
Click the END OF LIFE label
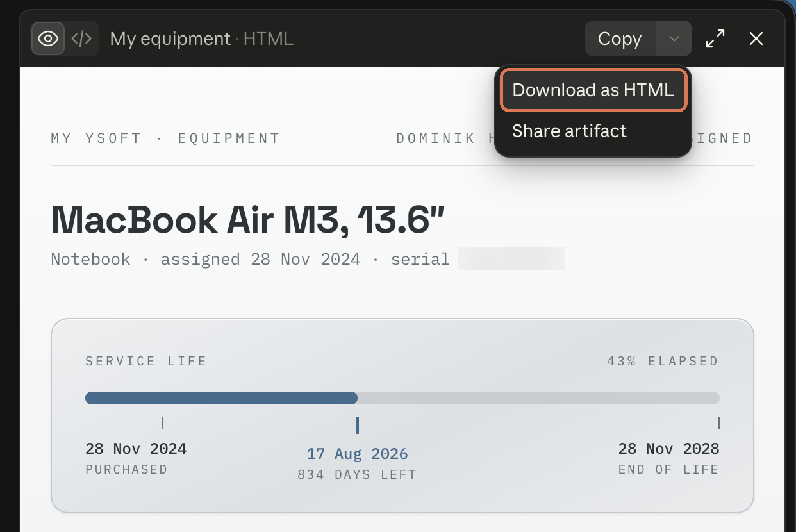pos(668,469)
